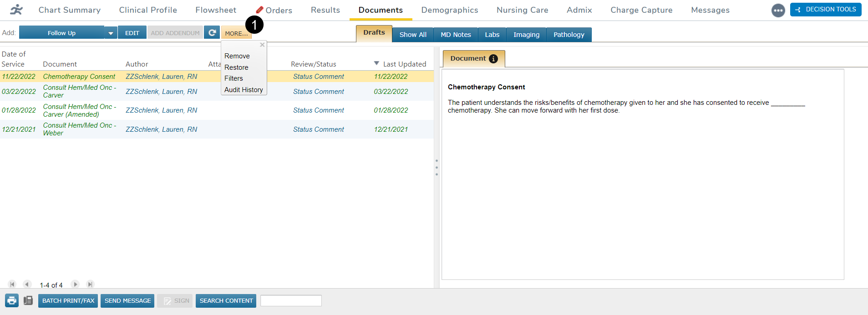
Task: Choose Remove in the More menu
Action: [237, 56]
